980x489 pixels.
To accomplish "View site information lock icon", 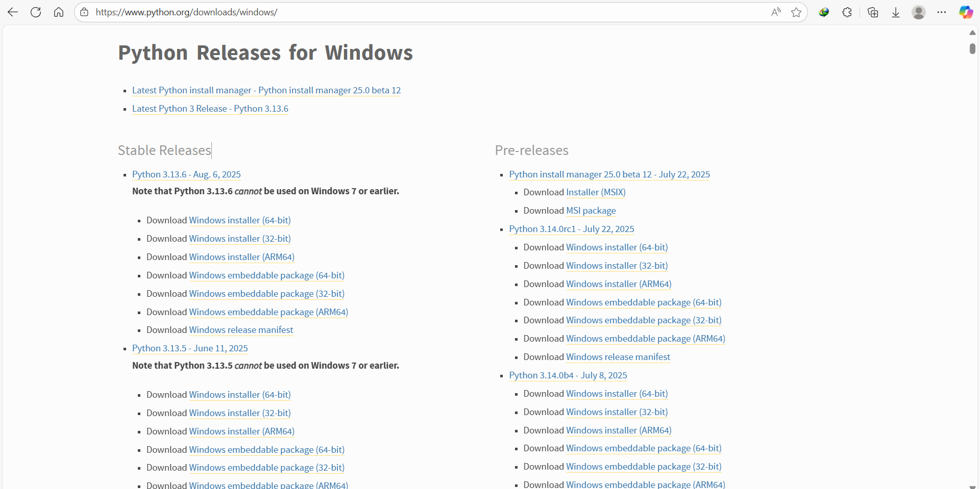I will pos(85,12).
